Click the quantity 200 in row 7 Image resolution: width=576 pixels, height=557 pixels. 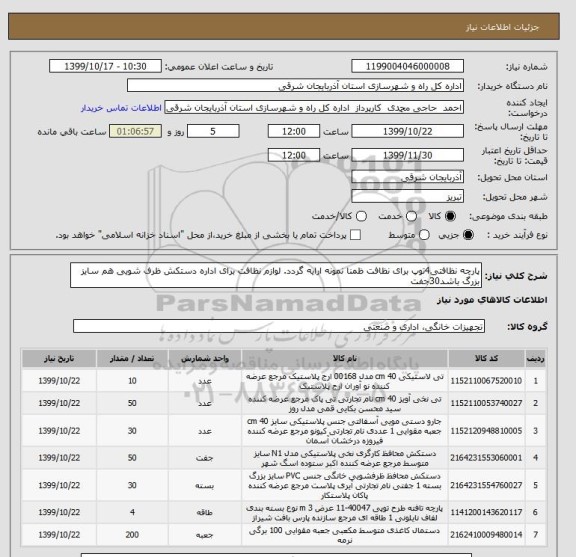(x=132, y=535)
